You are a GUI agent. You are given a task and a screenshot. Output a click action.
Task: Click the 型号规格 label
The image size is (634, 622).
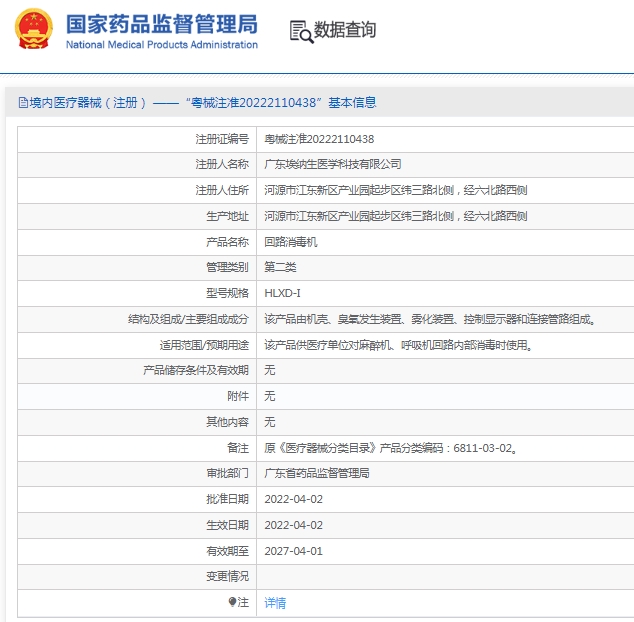(227, 293)
